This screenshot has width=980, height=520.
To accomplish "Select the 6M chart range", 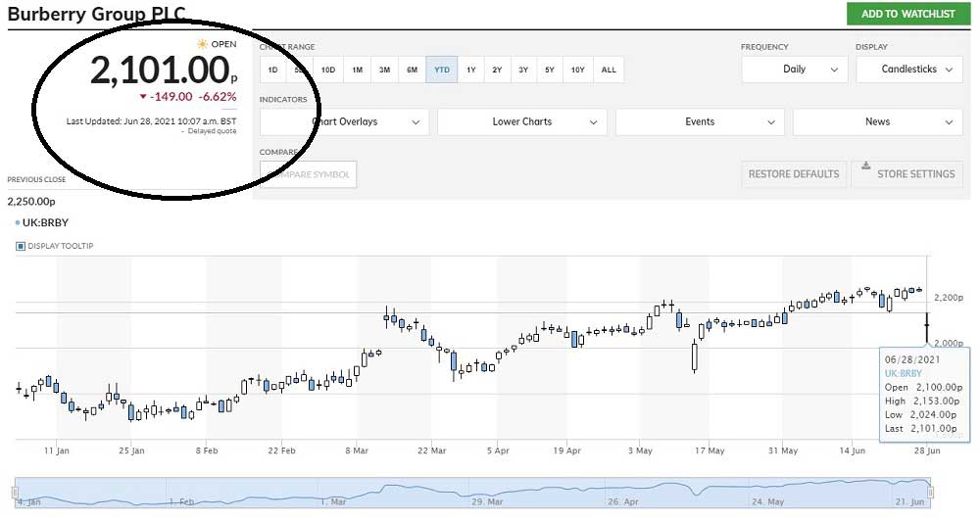I will pos(412,70).
